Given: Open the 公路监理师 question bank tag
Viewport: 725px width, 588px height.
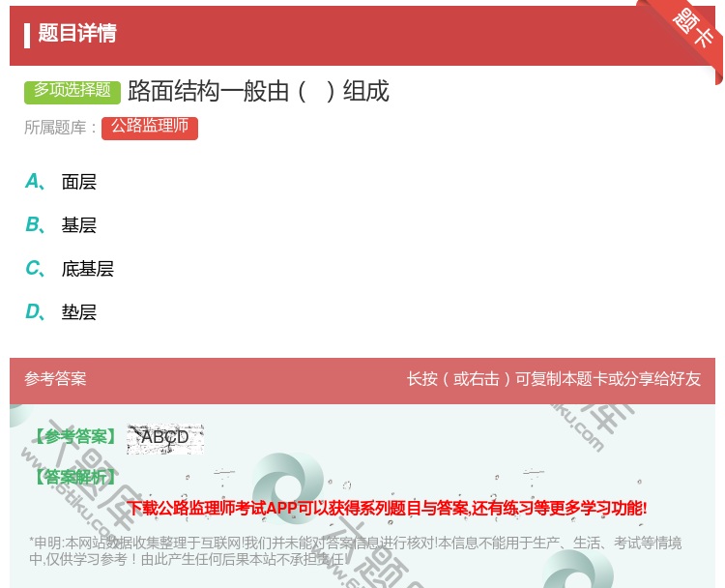Looking at the screenshot, I should pyautogui.click(x=150, y=129).
